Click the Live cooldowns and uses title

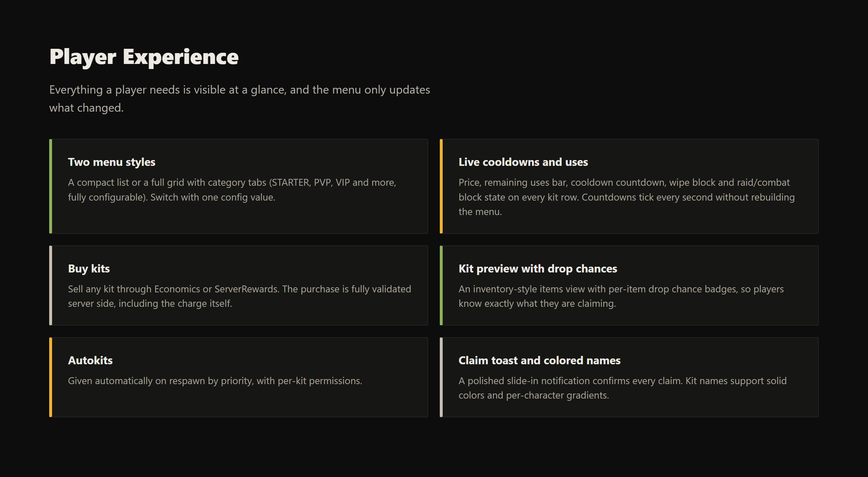[x=523, y=162]
